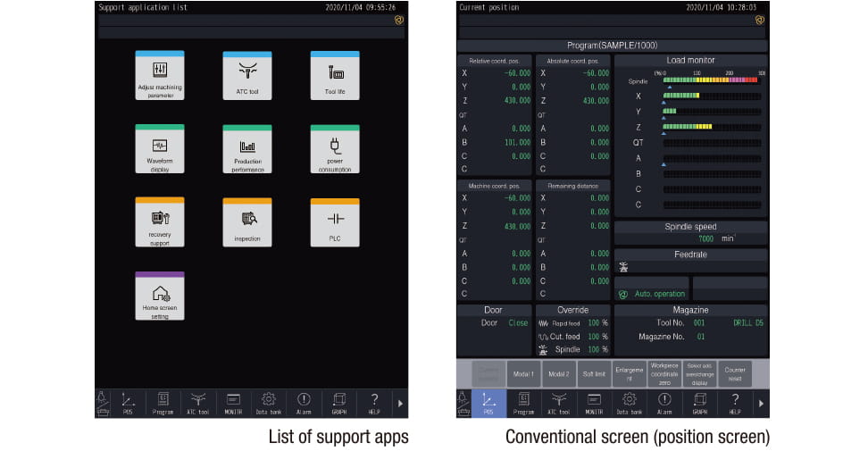The height and width of the screenshot is (451, 868).
Task: Open the Tool life app tile
Action: [x=335, y=76]
